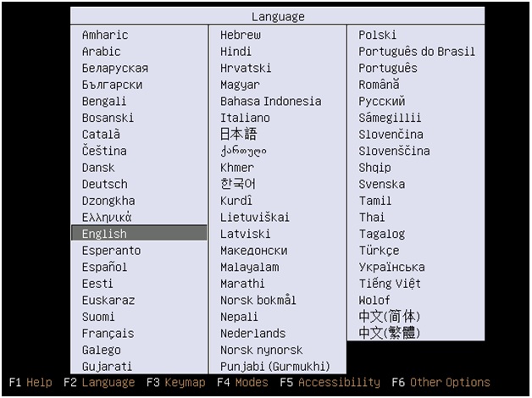Choose Bahasa Indonesia from the list

pyautogui.click(x=270, y=101)
